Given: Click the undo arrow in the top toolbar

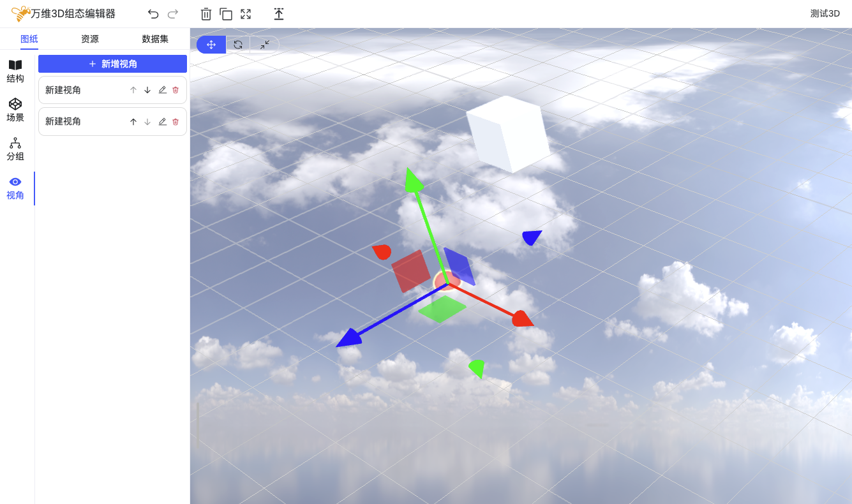Looking at the screenshot, I should tap(153, 14).
